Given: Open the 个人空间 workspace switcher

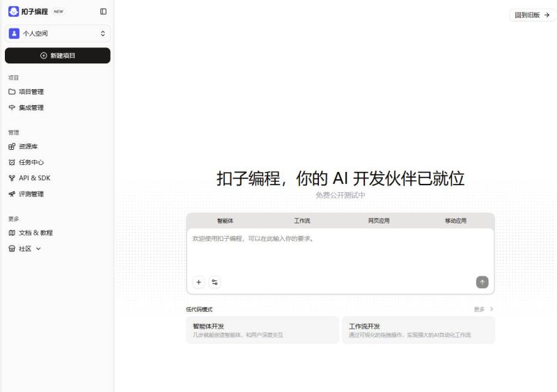Looking at the screenshot, I should tap(58, 33).
